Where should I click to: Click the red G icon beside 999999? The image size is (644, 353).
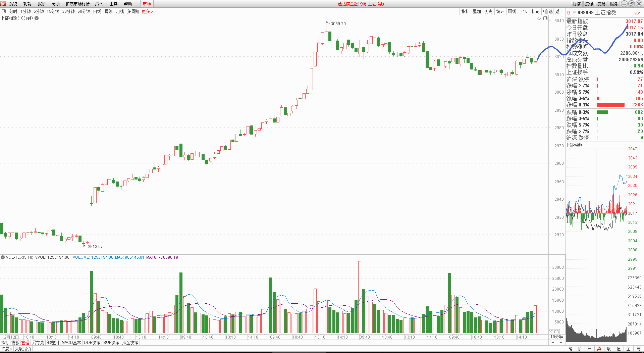click(569, 13)
